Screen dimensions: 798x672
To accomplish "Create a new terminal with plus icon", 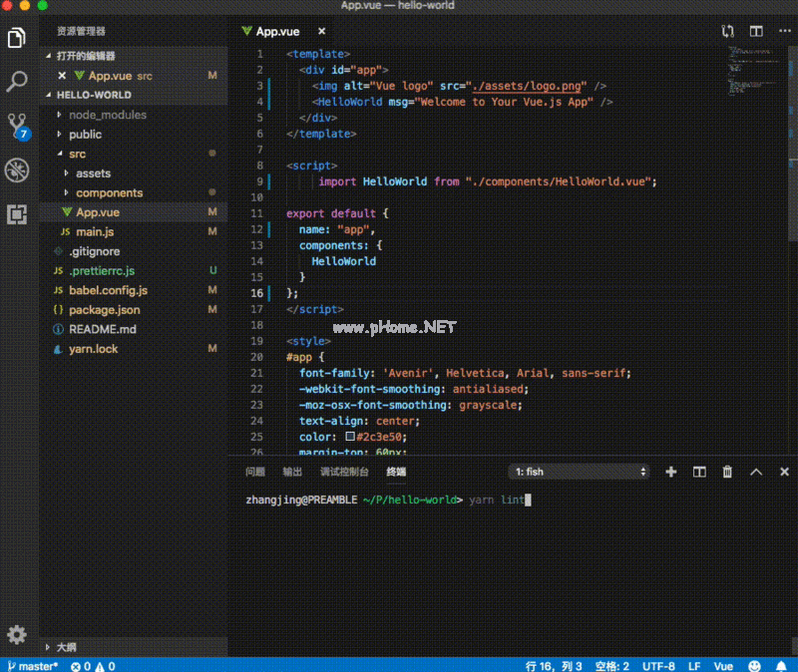I will pyautogui.click(x=670, y=472).
